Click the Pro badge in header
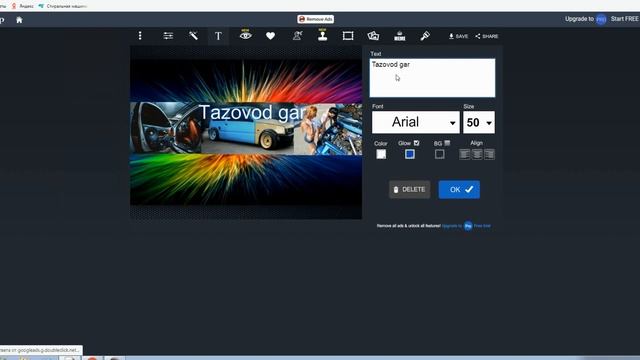Viewport: 640px width, 360px height. 601,19
